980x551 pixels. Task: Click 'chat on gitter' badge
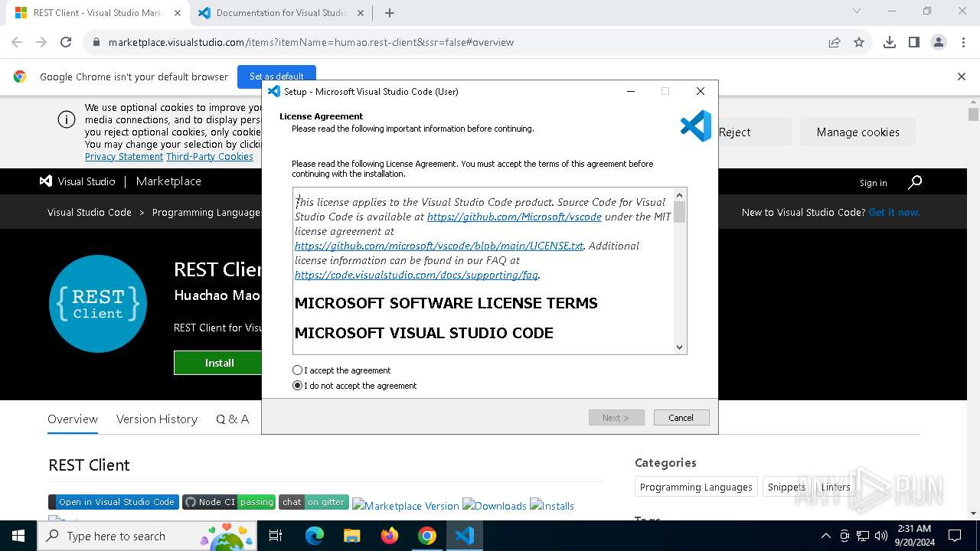(x=314, y=502)
